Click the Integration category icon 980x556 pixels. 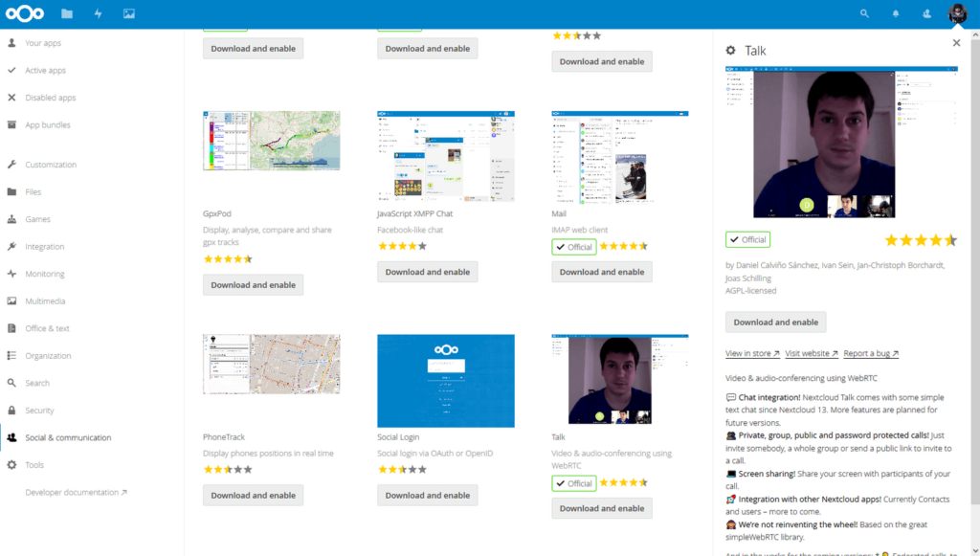pyautogui.click(x=11, y=246)
